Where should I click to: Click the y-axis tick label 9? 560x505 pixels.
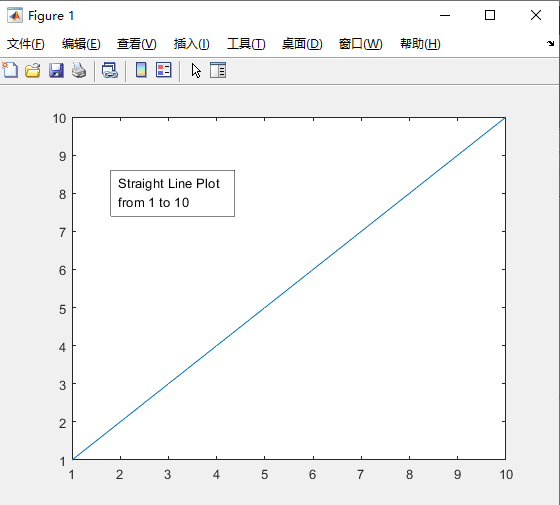pos(62,156)
